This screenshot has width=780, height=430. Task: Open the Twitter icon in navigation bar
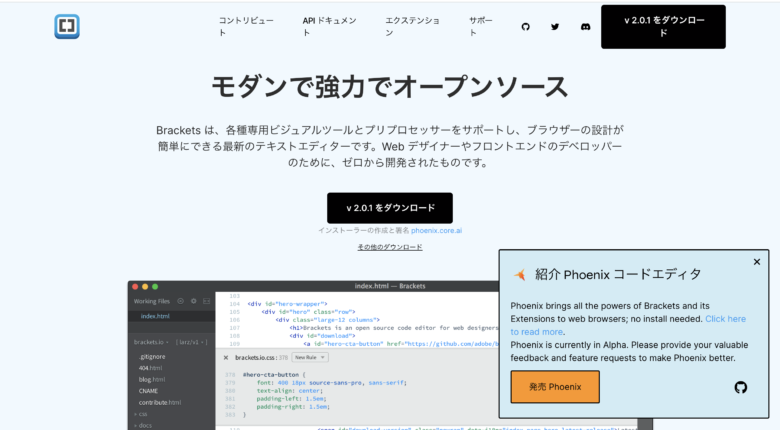(555, 27)
